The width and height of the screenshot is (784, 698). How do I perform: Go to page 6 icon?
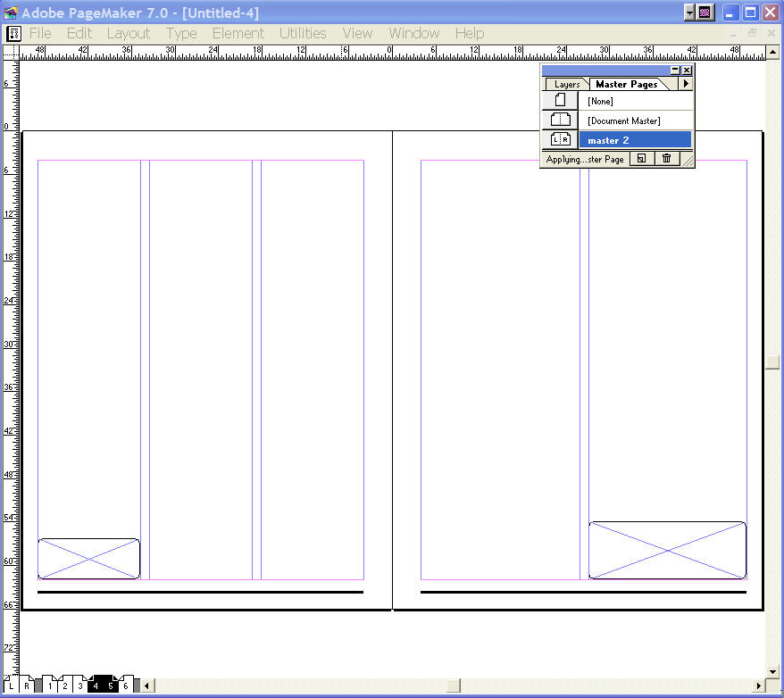(126, 685)
